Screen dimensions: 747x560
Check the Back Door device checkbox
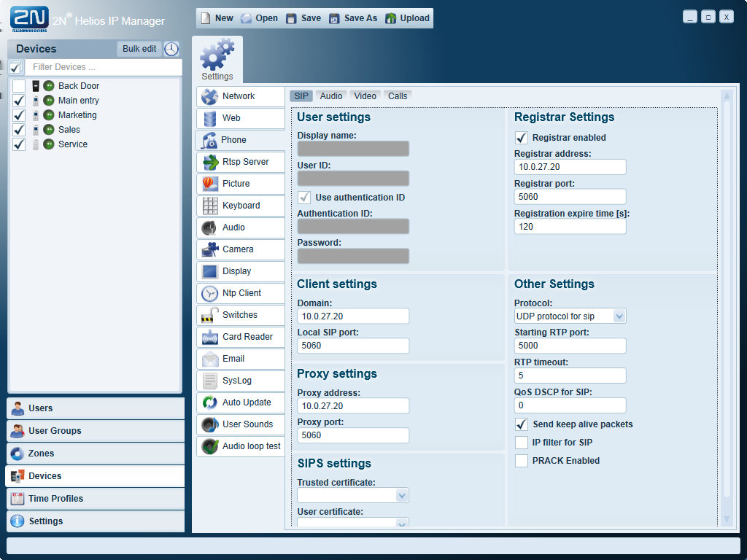[x=19, y=86]
